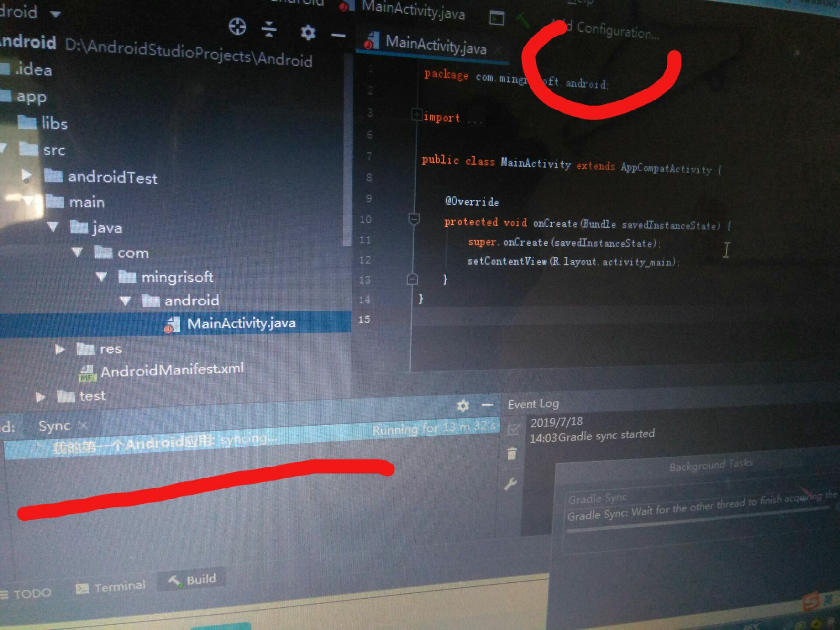Viewport: 840px width, 630px height.
Task: Open the Terminal tool window
Action: [110, 587]
